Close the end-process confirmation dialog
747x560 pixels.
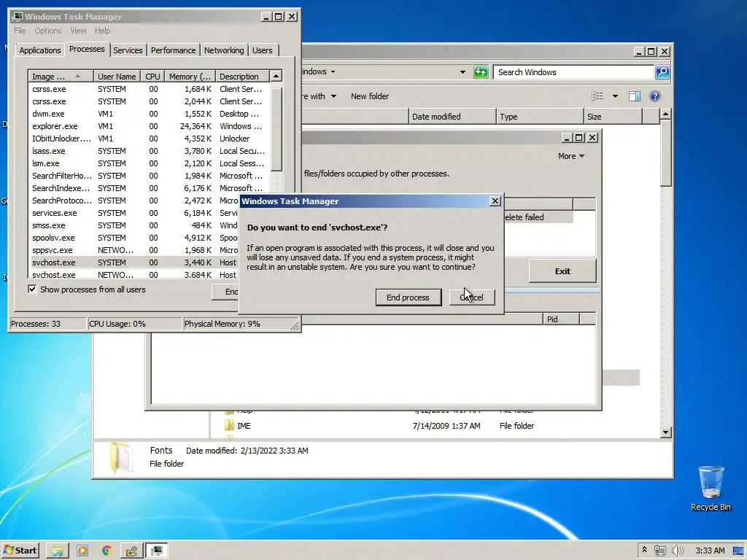(x=495, y=201)
